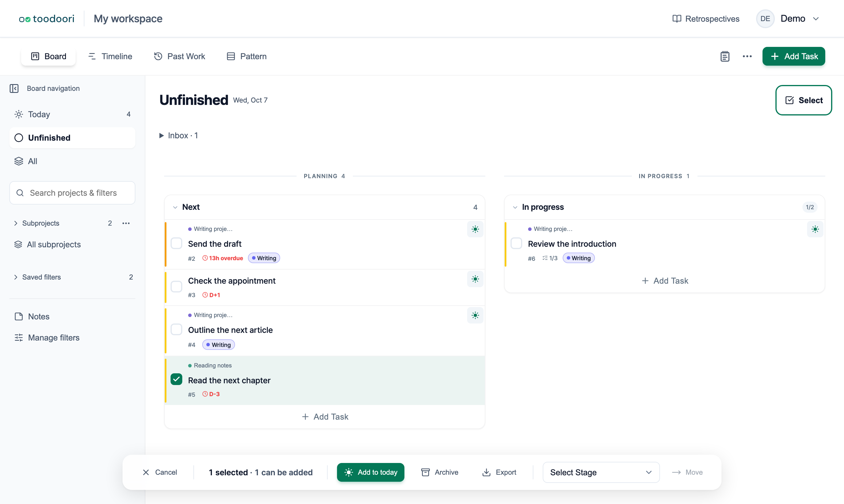The height and width of the screenshot is (504, 844).
Task: Click Add to today in the action bar
Action: click(370, 472)
